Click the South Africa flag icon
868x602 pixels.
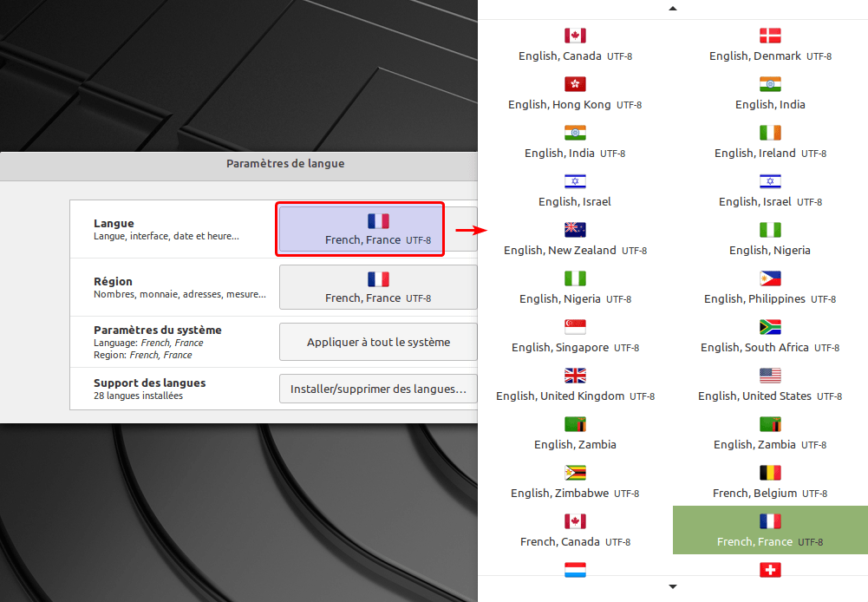[770, 327]
